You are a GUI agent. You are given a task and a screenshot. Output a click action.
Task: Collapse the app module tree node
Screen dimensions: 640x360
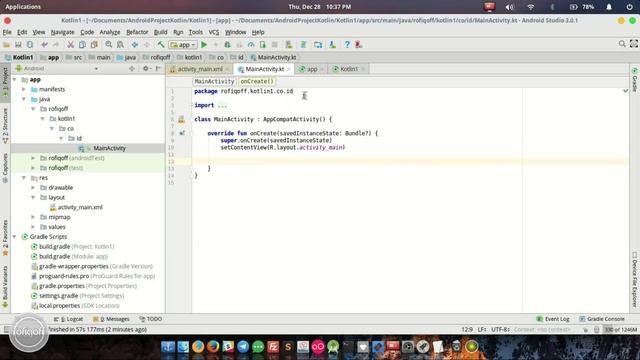[x=15, y=80]
